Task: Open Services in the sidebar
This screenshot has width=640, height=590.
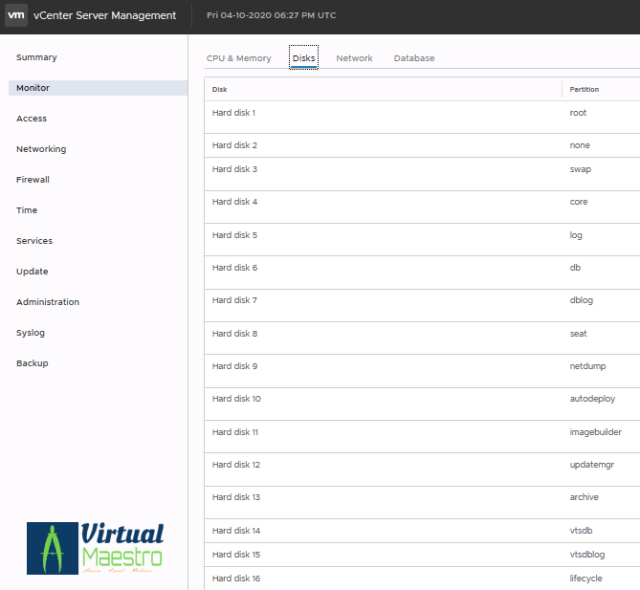Action: (x=34, y=241)
